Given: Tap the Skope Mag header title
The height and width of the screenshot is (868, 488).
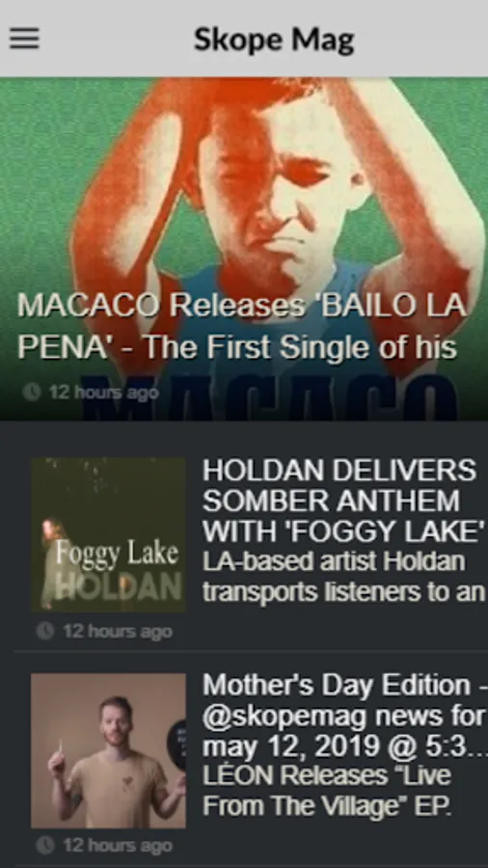Looking at the screenshot, I should [x=274, y=40].
